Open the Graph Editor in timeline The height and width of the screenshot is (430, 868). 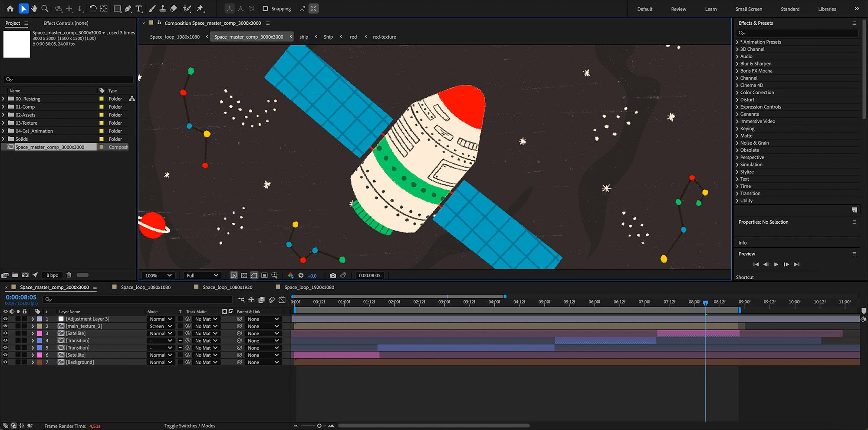click(x=282, y=300)
